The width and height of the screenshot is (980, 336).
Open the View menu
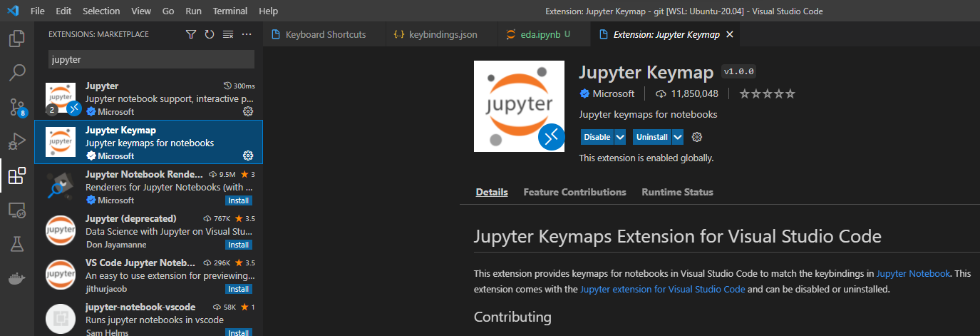click(141, 11)
